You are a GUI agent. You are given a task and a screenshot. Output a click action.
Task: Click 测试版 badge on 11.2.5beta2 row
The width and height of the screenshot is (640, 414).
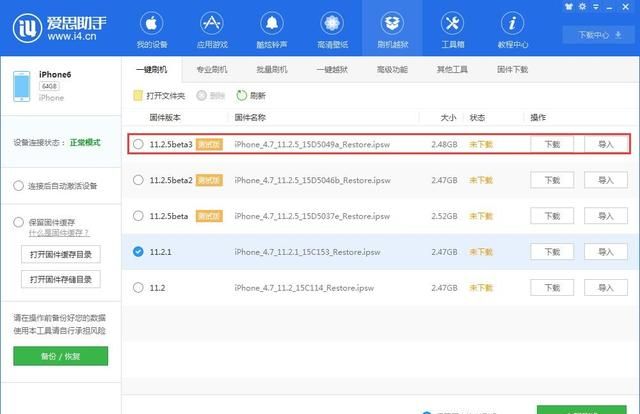(x=209, y=180)
